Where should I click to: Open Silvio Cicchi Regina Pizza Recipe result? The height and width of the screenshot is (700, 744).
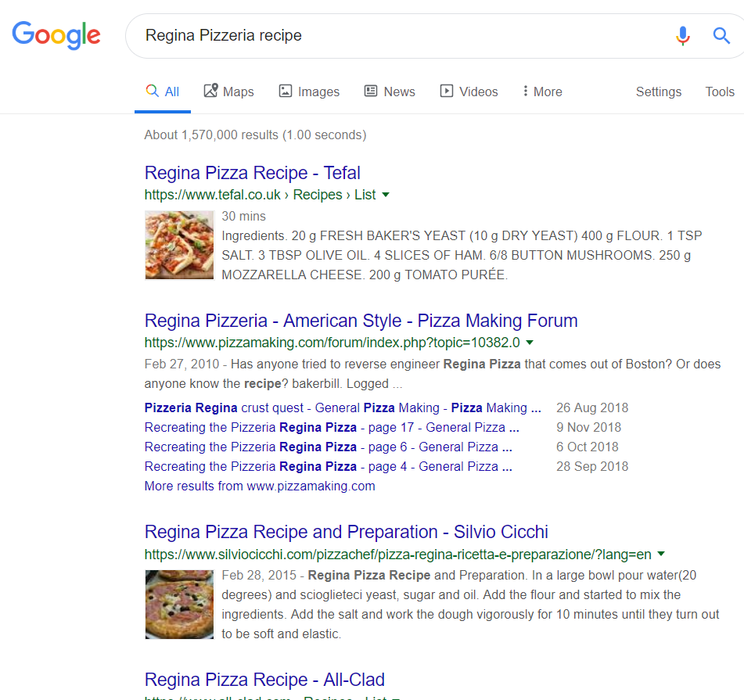pos(347,532)
